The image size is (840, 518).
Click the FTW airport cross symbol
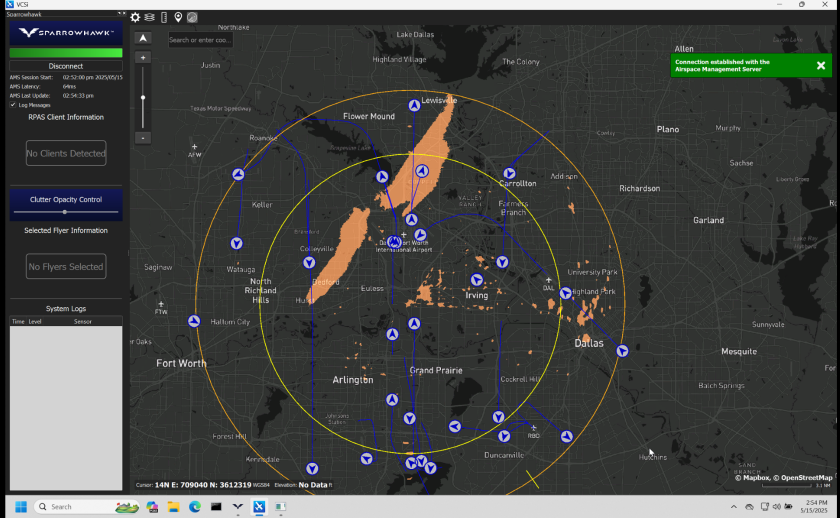[x=161, y=304]
